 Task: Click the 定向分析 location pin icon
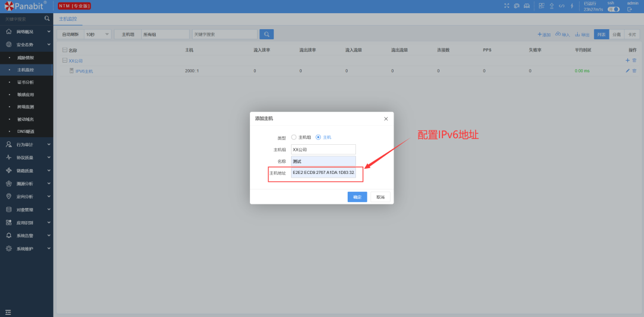pyautogui.click(x=8, y=196)
